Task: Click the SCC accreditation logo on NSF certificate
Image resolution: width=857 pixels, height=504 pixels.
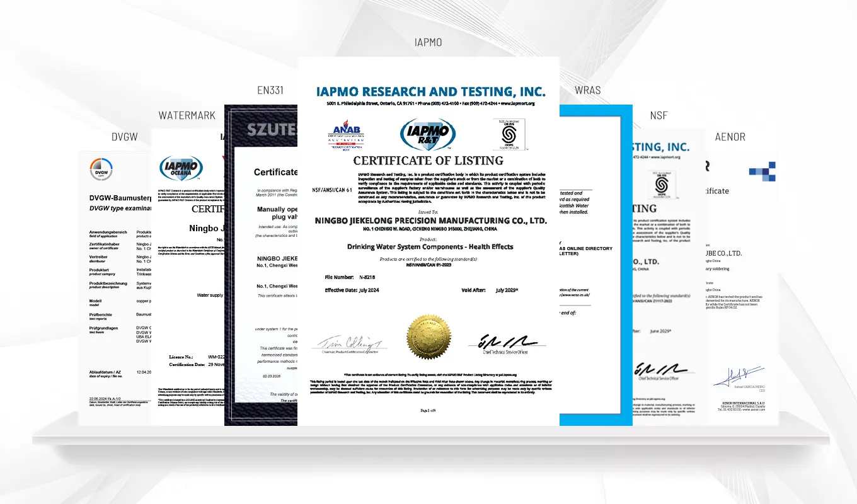Action: click(661, 185)
